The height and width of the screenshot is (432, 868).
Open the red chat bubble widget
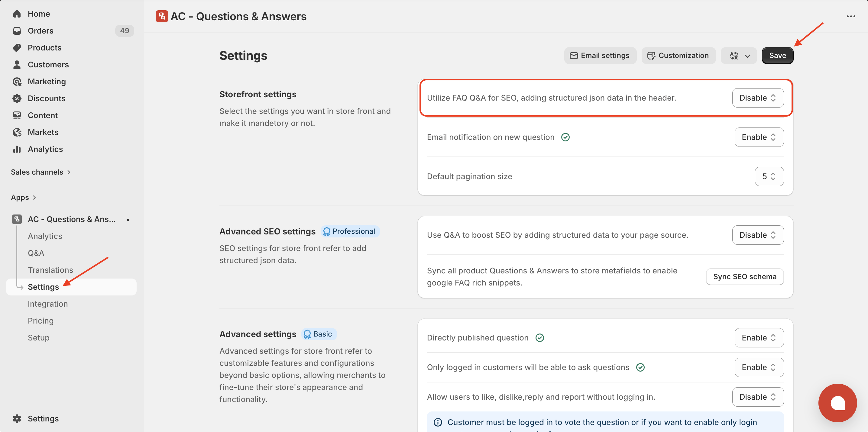[837, 403]
